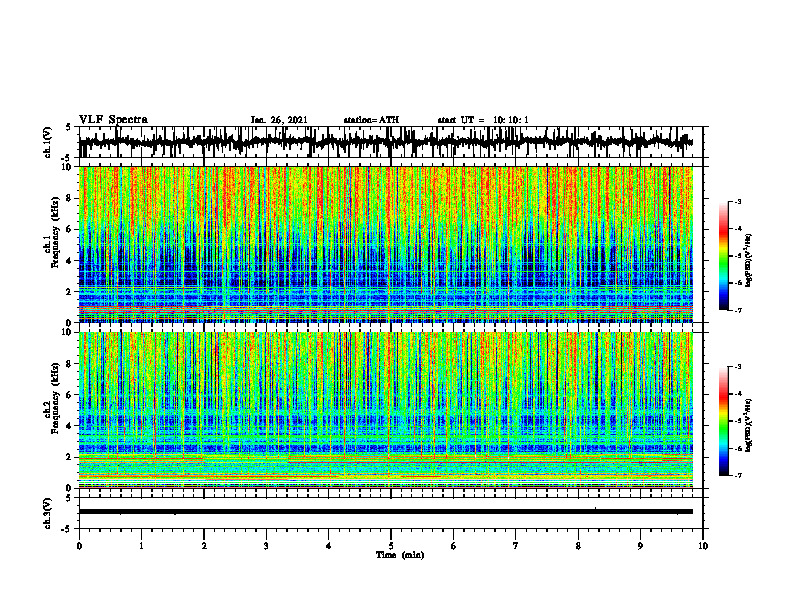Click the time axis tick label "8"
792x612 pixels.
click(578, 546)
